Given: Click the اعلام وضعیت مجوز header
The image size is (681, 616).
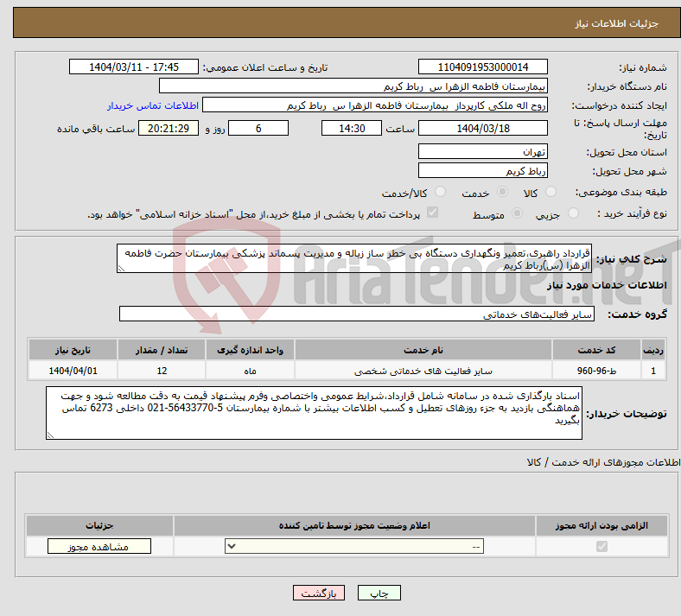Looking at the screenshot, I should pyautogui.click(x=354, y=525).
